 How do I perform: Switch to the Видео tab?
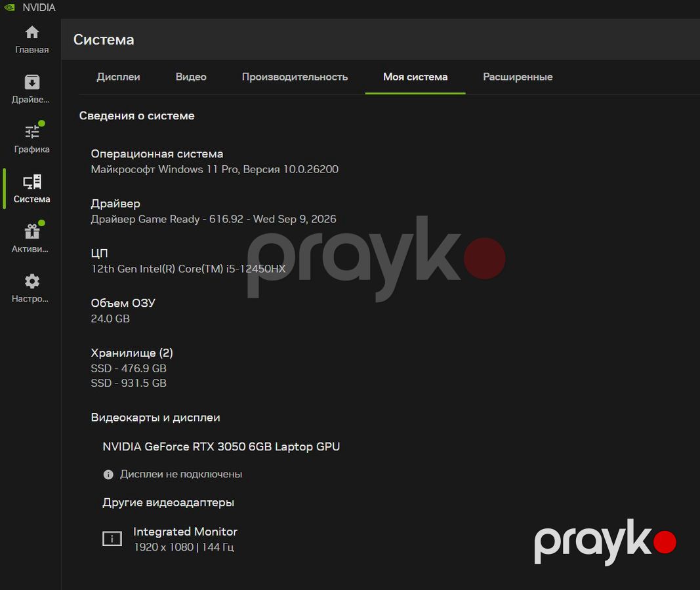(191, 77)
